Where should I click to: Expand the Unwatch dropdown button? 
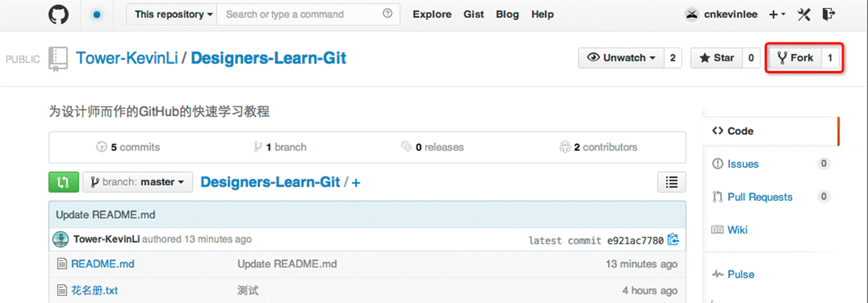tap(622, 58)
